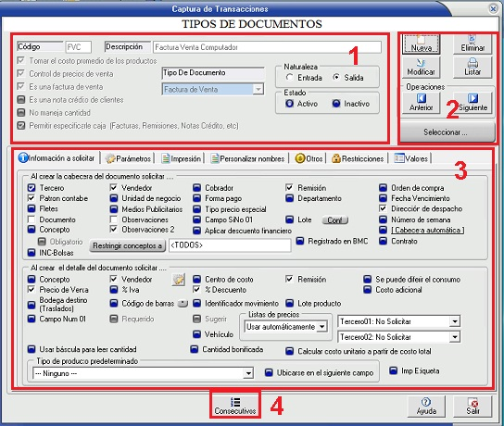This screenshot has height=426, width=504.
Task: Toggle Orden de compra checkbox
Action: click(383, 188)
